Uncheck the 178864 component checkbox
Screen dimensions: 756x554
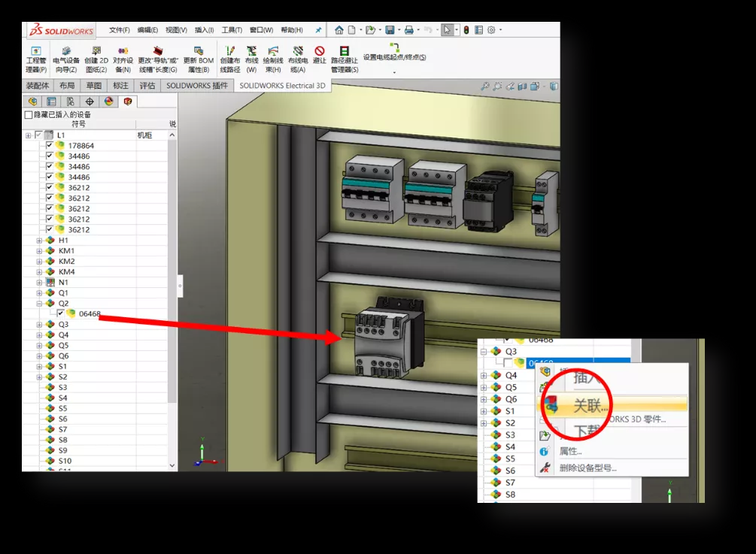click(50, 146)
